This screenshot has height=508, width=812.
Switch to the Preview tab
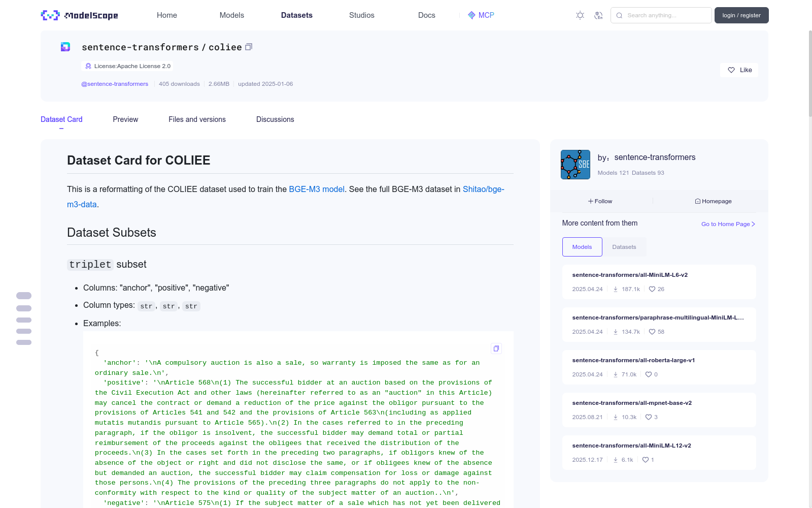coord(125,119)
